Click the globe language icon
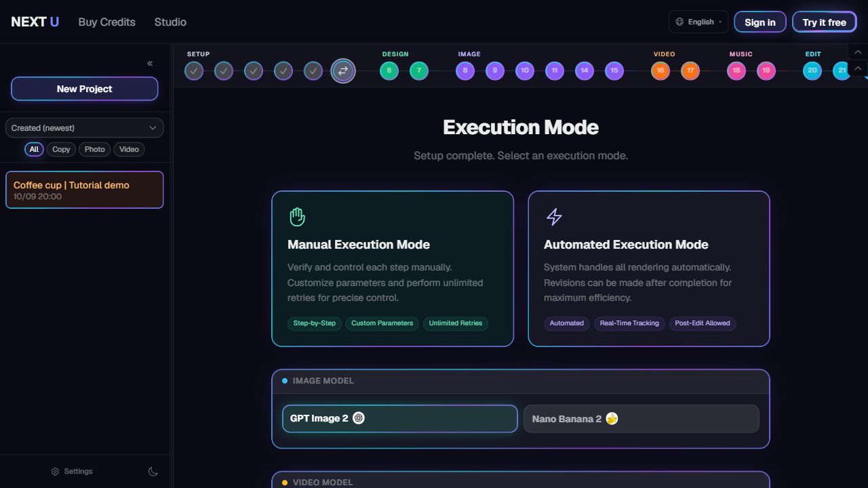 click(x=679, y=22)
